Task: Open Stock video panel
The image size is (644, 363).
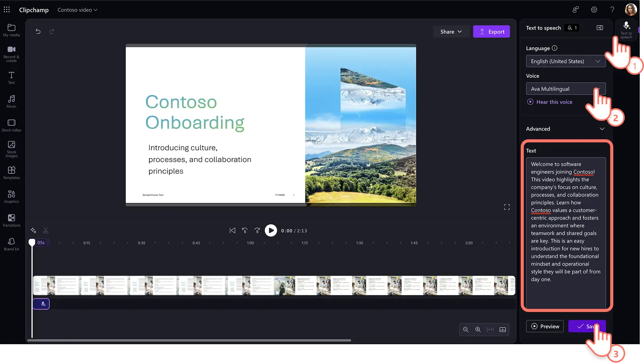Action: 12,125
